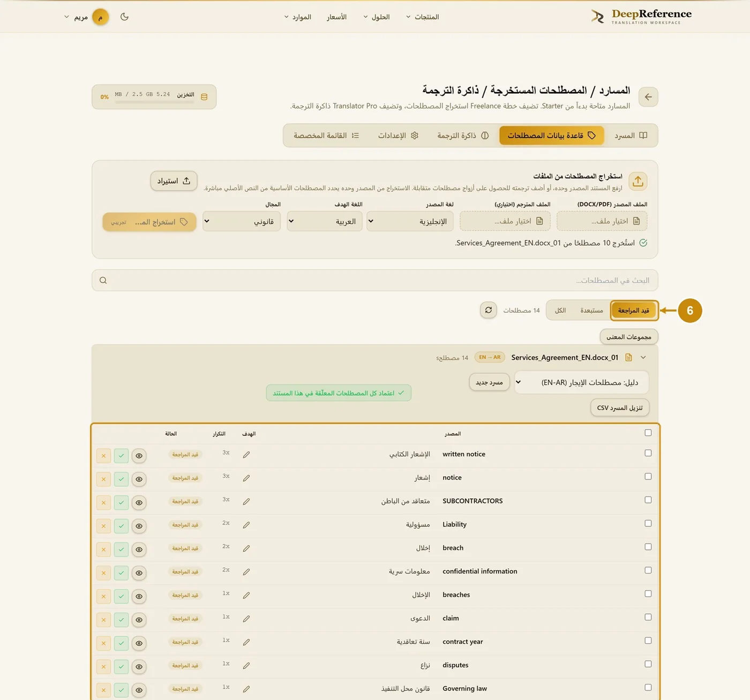Image resolution: width=750 pixels, height=700 pixels.
Task: Tick the checkbox for 'written notice'
Action: [648, 453]
